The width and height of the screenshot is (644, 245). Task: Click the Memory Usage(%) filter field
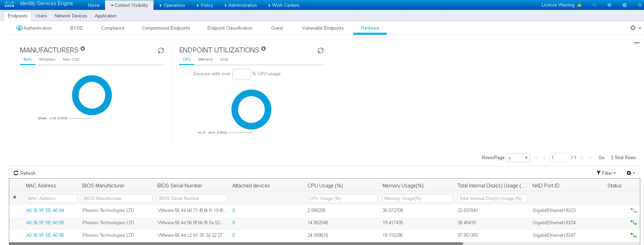tap(418, 198)
